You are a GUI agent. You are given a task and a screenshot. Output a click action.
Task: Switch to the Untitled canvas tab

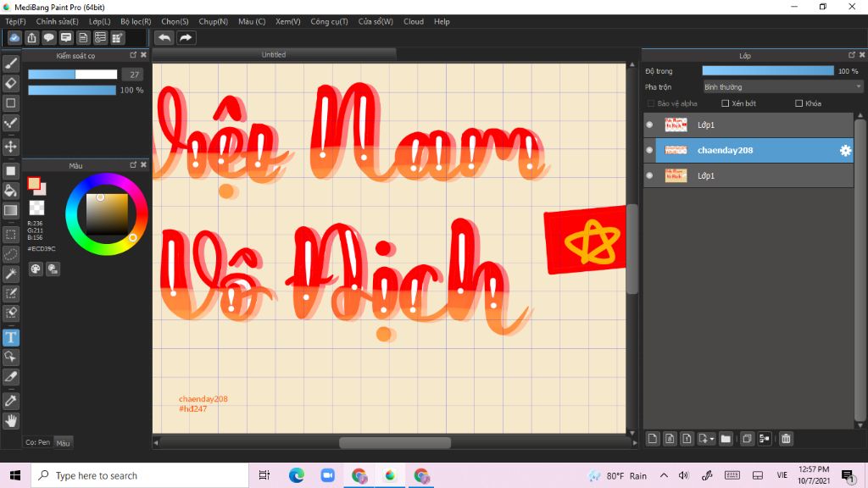pyautogui.click(x=274, y=54)
